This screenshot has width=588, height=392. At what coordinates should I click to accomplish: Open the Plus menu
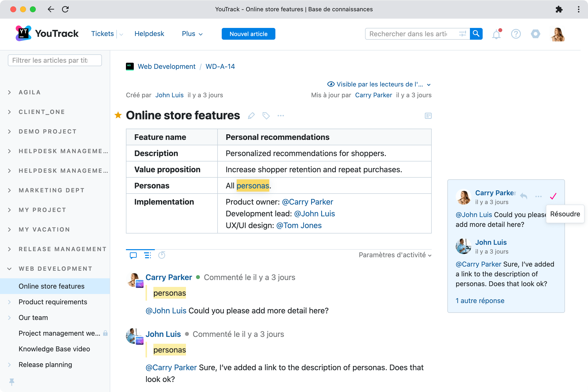pyautogui.click(x=192, y=34)
